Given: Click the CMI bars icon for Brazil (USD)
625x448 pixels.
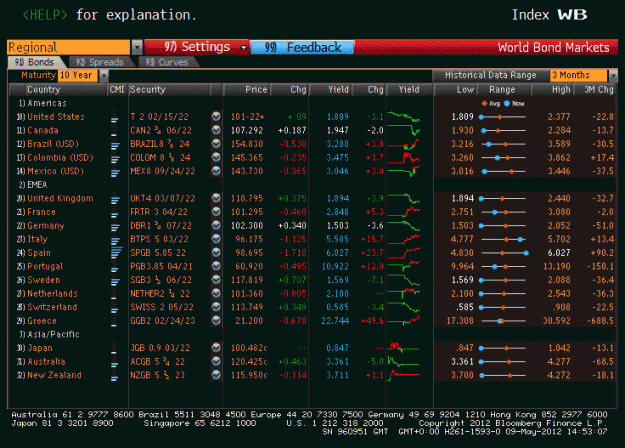Looking at the screenshot, I should [x=115, y=144].
